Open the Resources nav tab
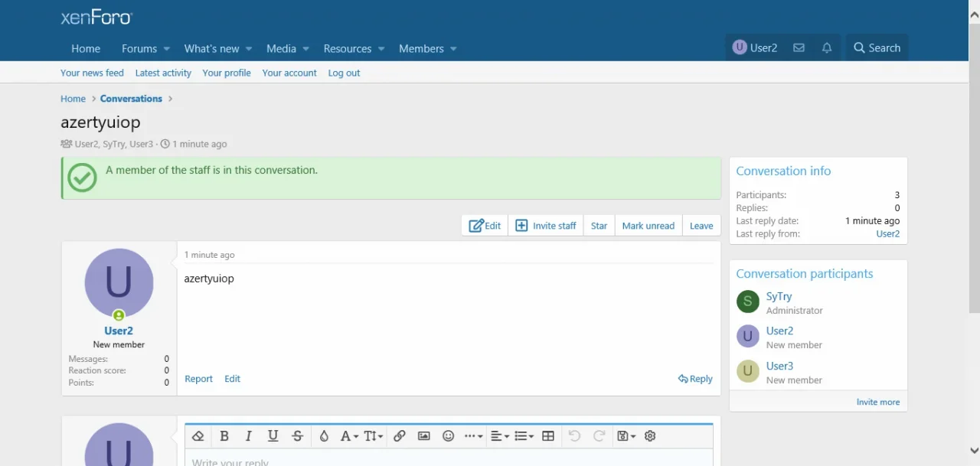The image size is (980, 466). point(348,48)
